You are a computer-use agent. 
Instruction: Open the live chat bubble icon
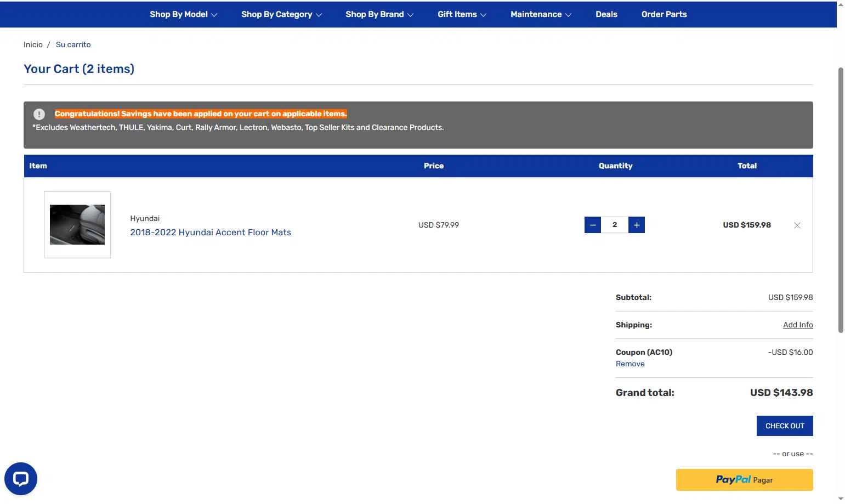(21, 479)
